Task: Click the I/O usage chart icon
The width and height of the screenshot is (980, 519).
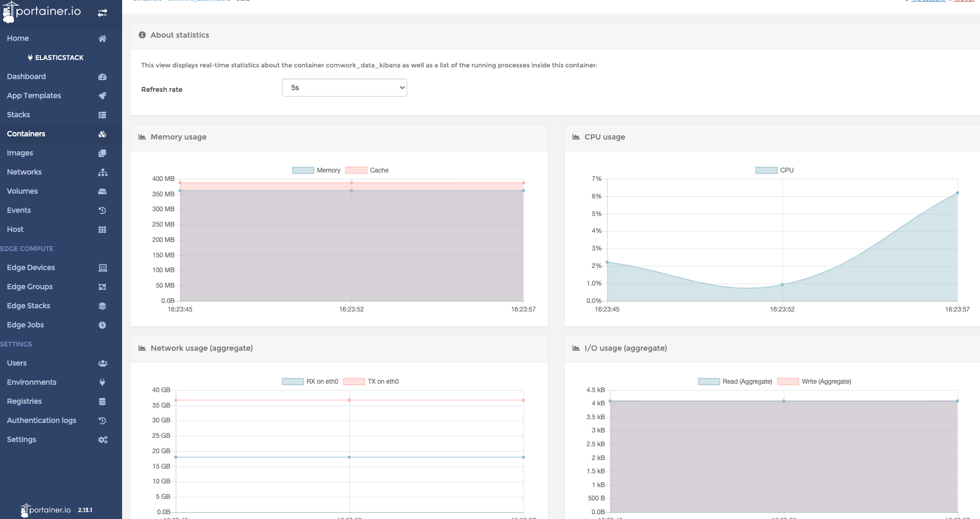Action: [576, 348]
